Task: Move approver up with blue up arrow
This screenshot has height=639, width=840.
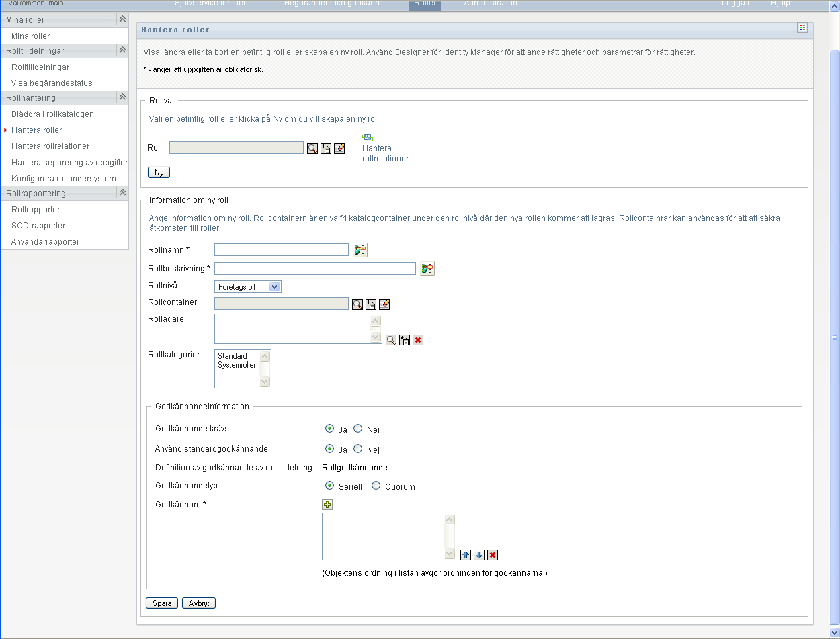Action: (466, 555)
